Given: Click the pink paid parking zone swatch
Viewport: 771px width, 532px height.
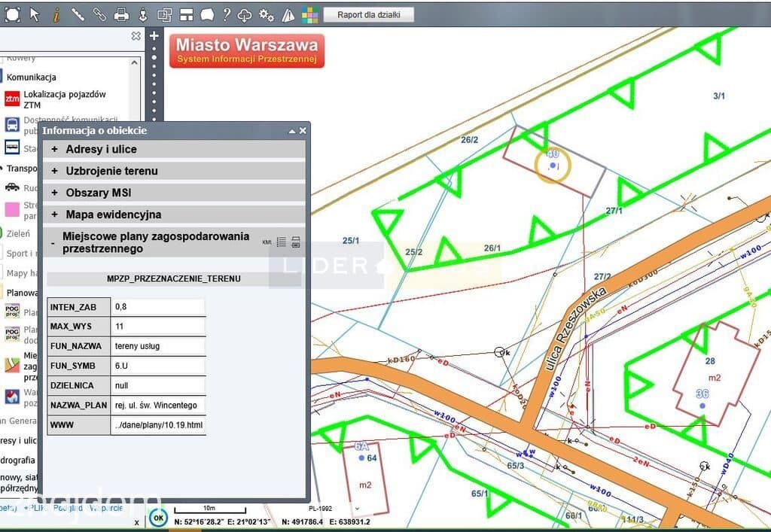Looking at the screenshot, I should [x=12, y=210].
